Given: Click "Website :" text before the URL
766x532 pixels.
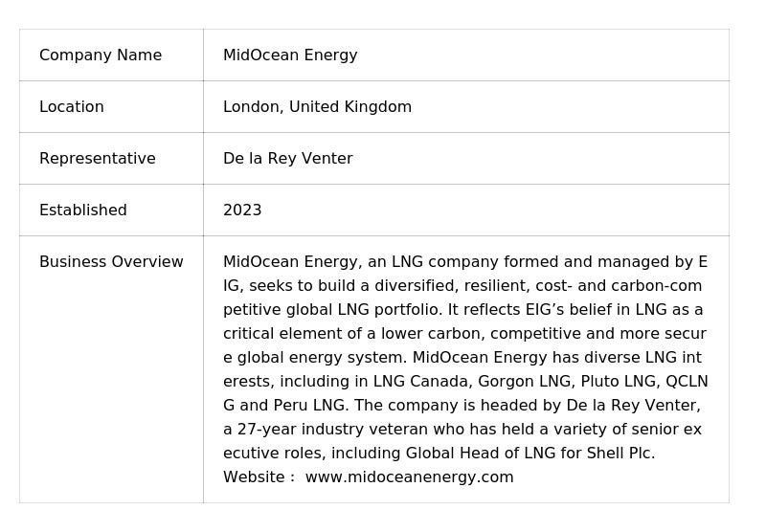Looking at the screenshot, I should [x=259, y=477].
